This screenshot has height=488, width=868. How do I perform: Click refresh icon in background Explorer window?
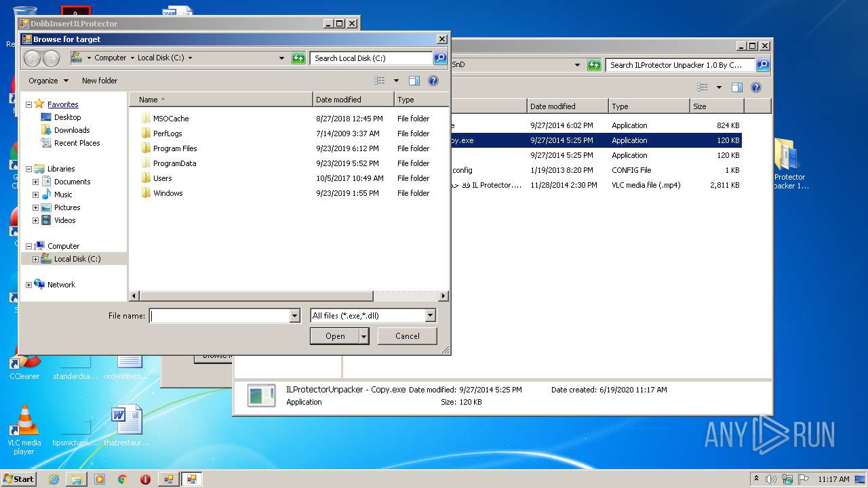(594, 65)
